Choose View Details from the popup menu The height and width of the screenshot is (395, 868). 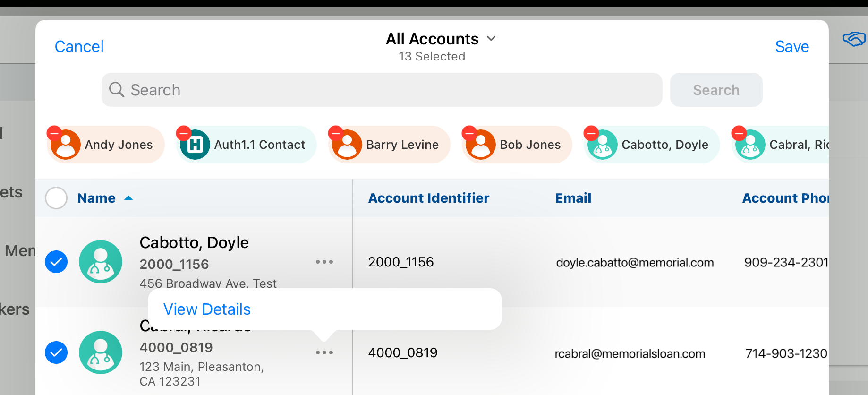pyautogui.click(x=207, y=309)
